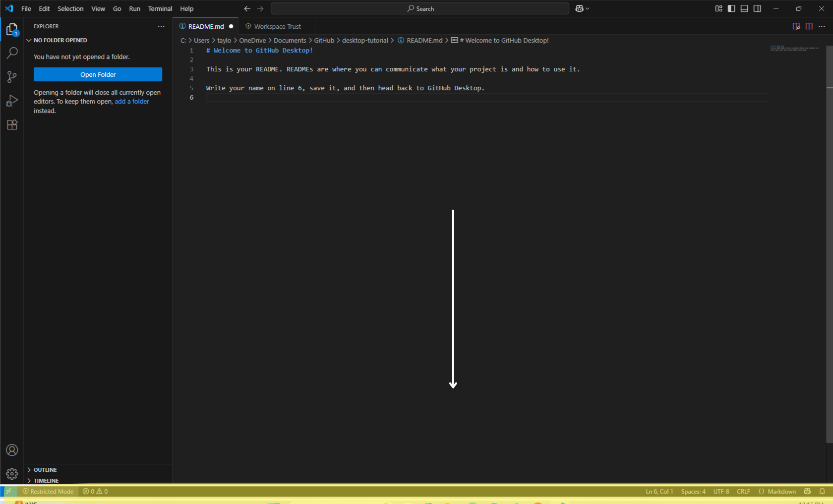Click line number 3 in gutter
This screenshot has width=833, height=504.
[191, 69]
